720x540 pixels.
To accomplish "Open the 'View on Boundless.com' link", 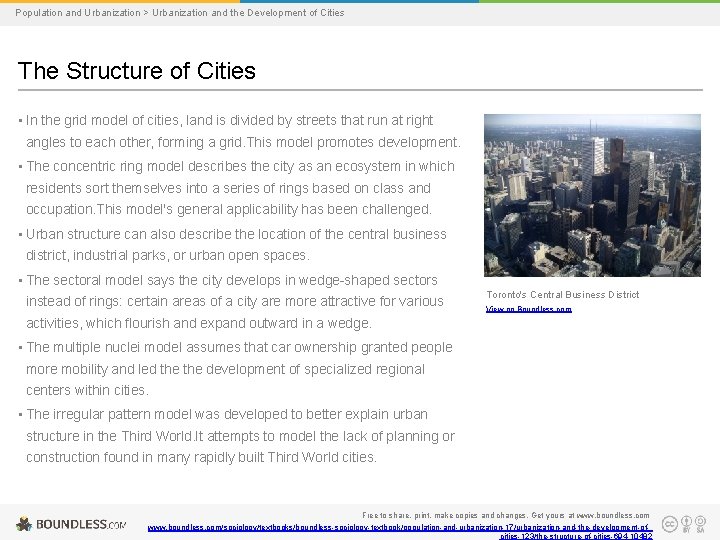I will point(529,309).
